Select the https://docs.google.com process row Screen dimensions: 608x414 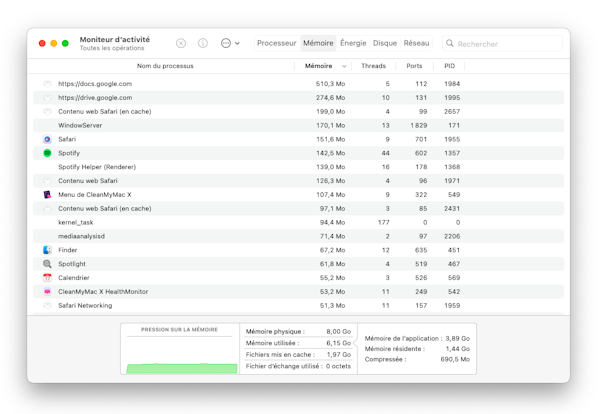pyautogui.click(x=298, y=84)
